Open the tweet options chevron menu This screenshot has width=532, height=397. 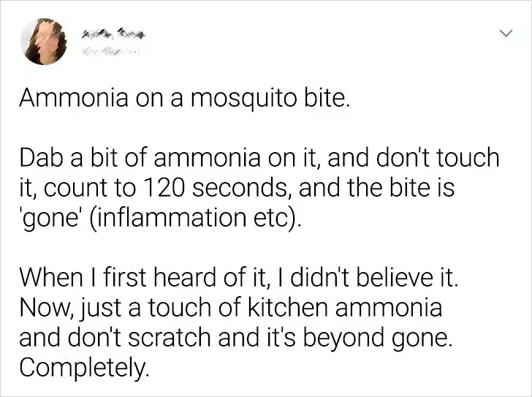pos(506,33)
